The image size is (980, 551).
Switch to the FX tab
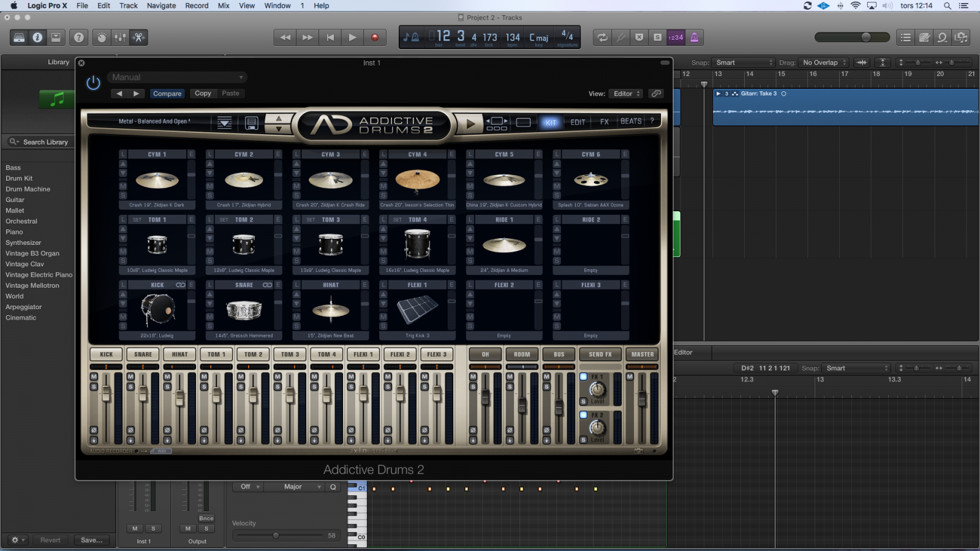click(605, 122)
